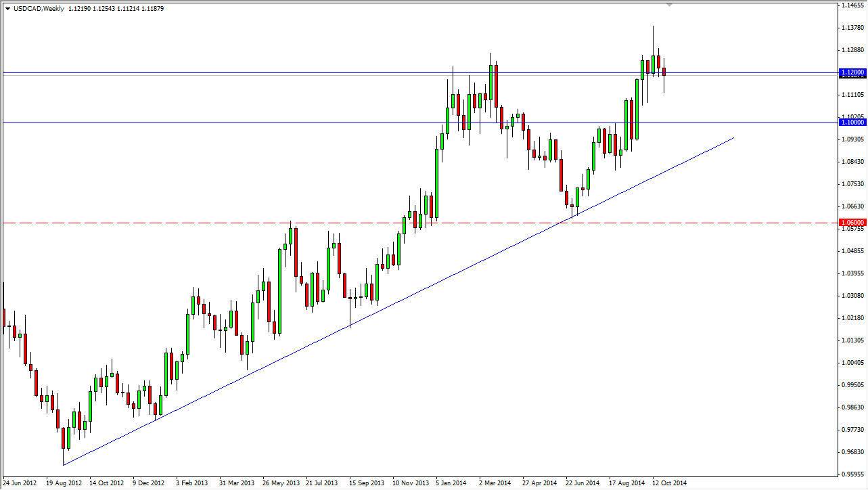Click the 24 Jun 2012 date label
Viewport: 868px width, 490px height.
point(18,483)
